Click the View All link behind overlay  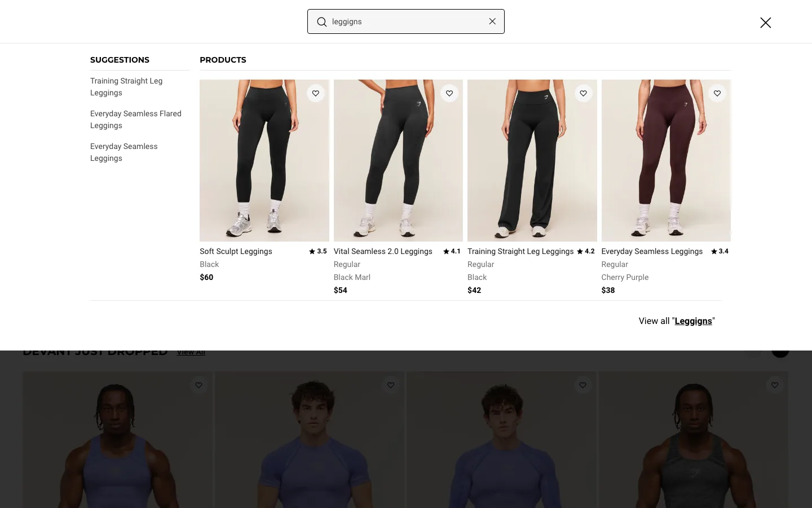point(191,353)
